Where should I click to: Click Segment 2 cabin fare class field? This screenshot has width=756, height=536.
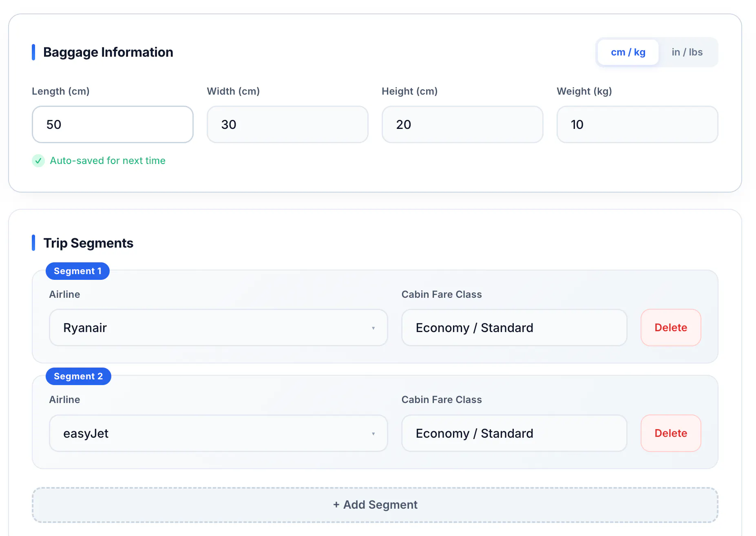pyautogui.click(x=514, y=433)
